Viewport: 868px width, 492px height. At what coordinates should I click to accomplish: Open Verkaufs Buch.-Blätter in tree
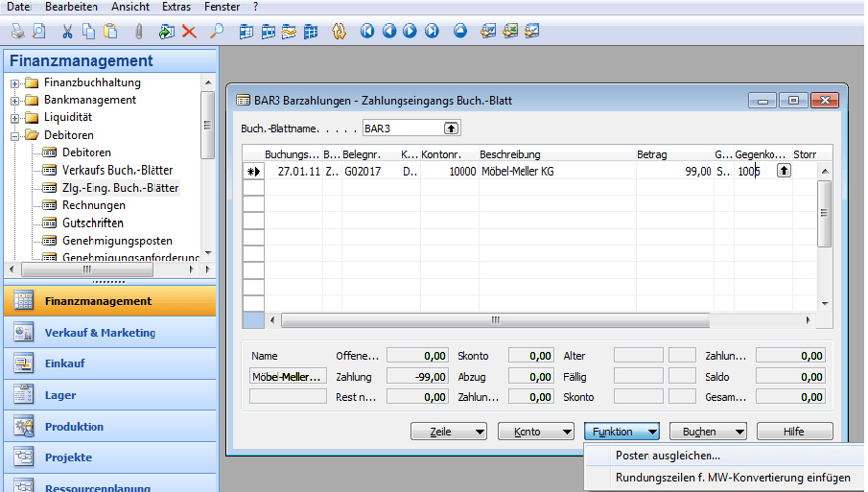coord(117,170)
